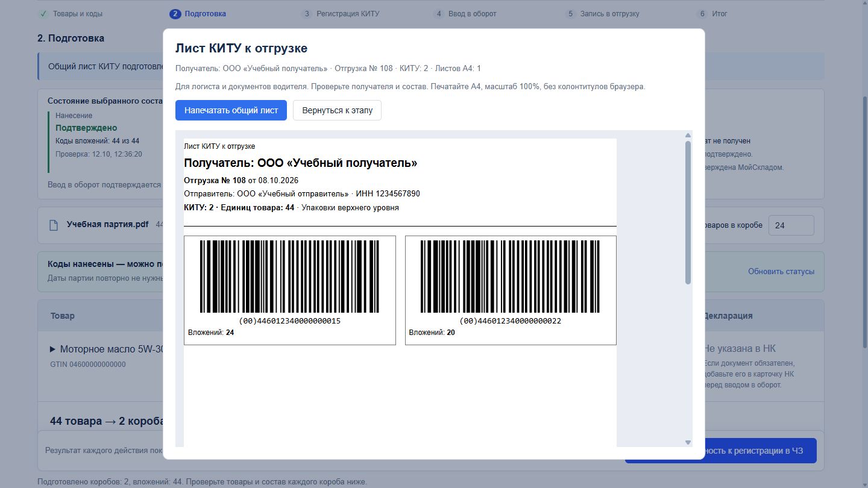
Task: Select the barcode image ending in 022
Action: [x=510, y=277]
